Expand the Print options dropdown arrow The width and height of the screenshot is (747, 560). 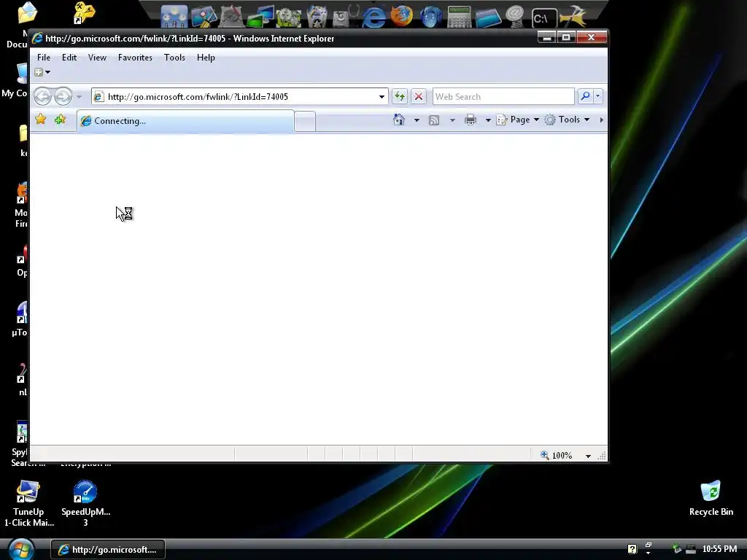[x=488, y=120]
